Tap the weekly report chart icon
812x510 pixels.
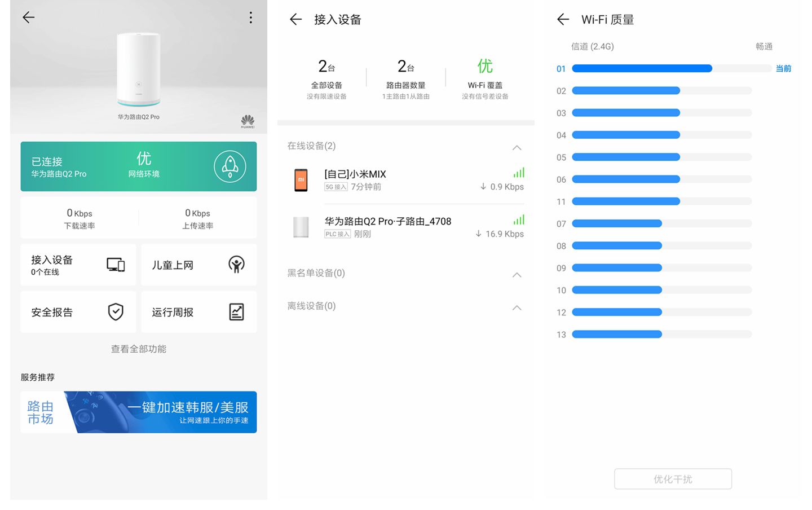pos(236,312)
